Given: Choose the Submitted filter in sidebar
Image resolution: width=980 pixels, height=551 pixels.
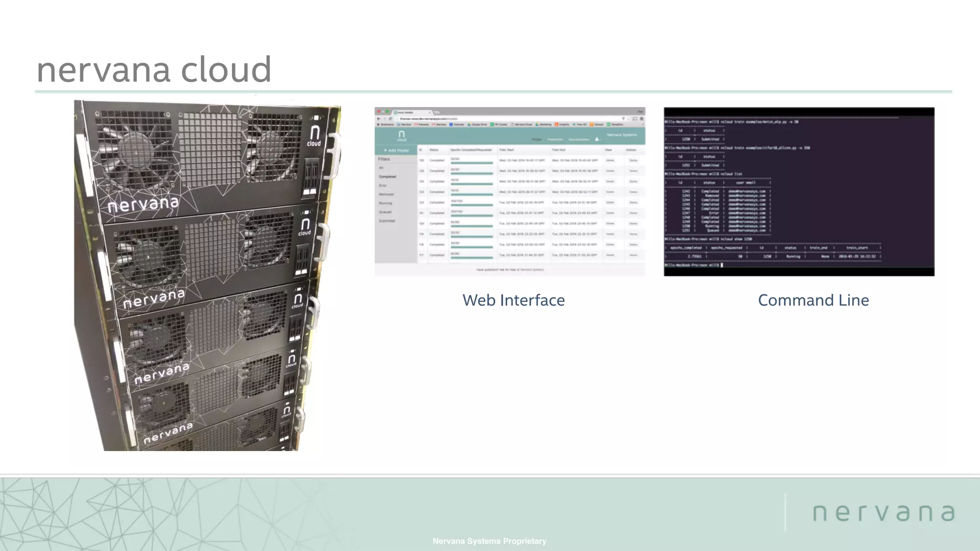Looking at the screenshot, I should (x=387, y=220).
